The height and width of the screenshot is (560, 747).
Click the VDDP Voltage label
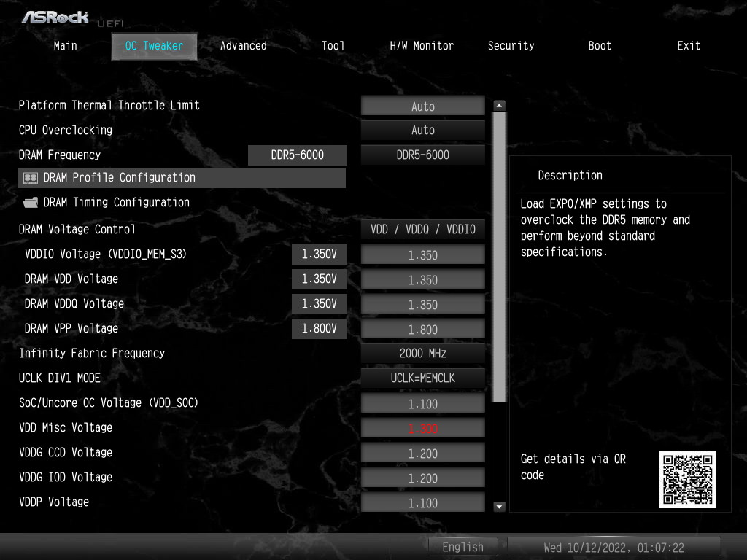pos(54,502)
